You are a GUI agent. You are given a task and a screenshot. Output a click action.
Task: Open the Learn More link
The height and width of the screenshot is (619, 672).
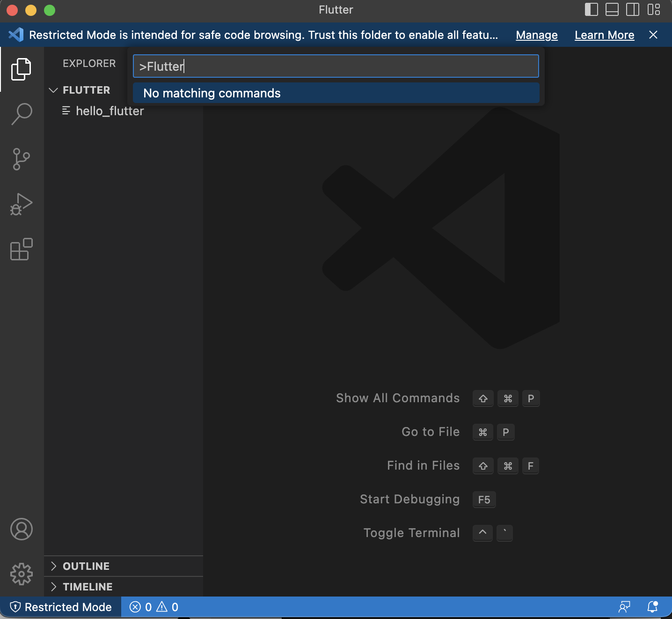coord(605,35)
